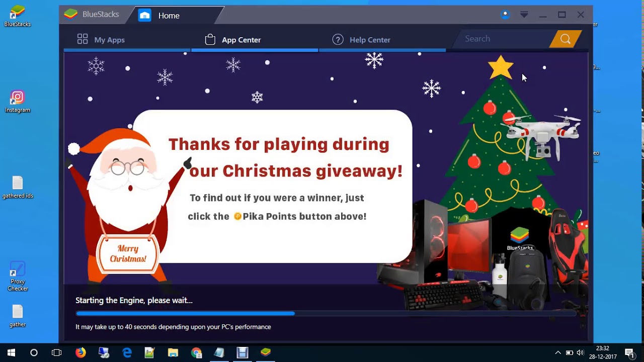Open the volume control tray icon
The width and height of the screenshot is (644, 362).
click(580, 352)
